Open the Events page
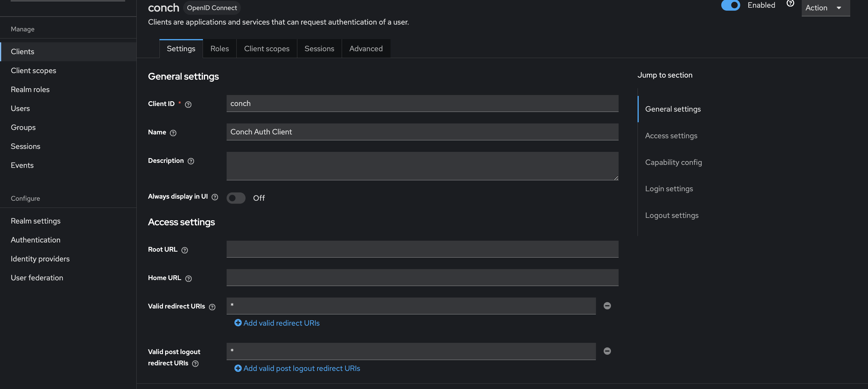 pyautogui.click(x=68, y=165)
